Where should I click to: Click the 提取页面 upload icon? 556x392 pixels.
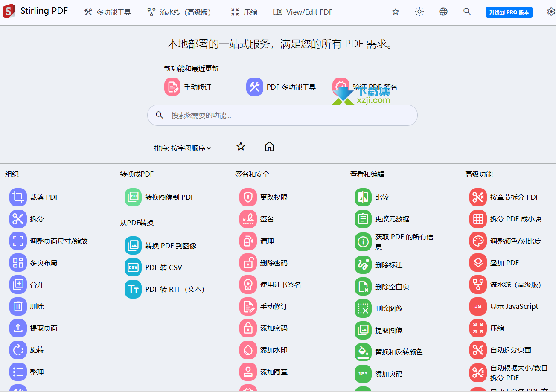pos(18,328)
